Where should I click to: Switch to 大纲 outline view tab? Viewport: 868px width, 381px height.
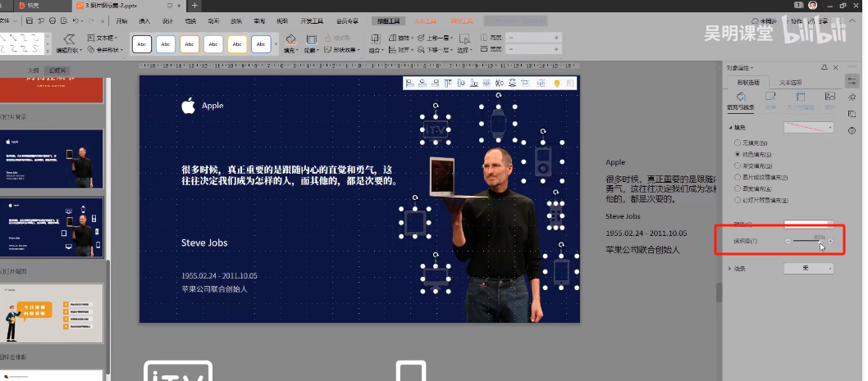click(34, 70)
